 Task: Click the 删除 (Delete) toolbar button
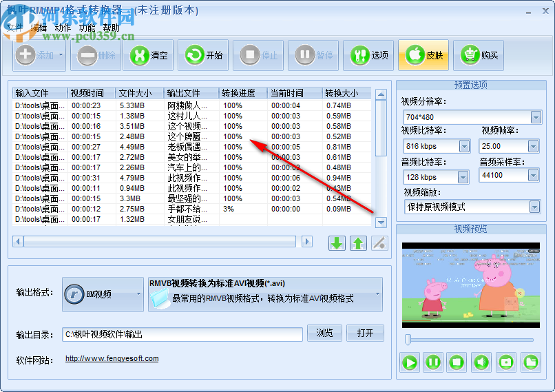pos(96,55)
